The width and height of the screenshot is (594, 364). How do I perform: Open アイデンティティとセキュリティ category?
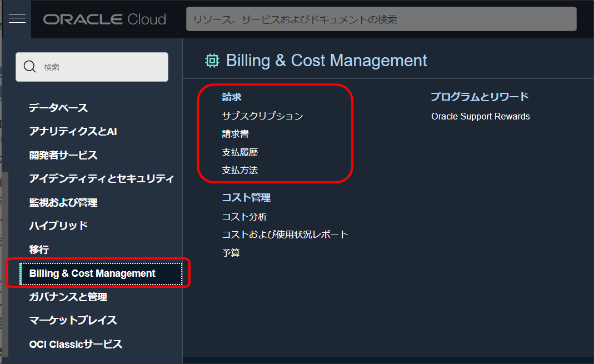tap(102, 178)
